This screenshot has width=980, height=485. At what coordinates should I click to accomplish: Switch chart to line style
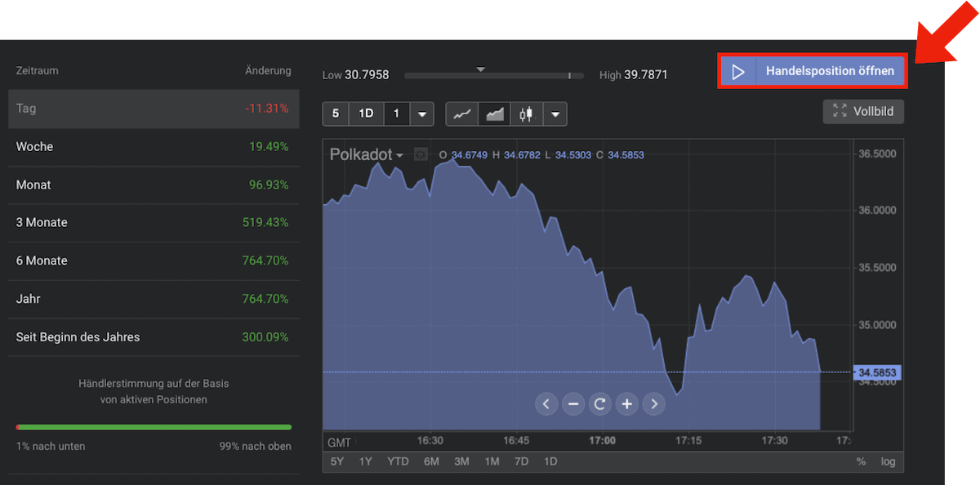(x=462, y=114)
